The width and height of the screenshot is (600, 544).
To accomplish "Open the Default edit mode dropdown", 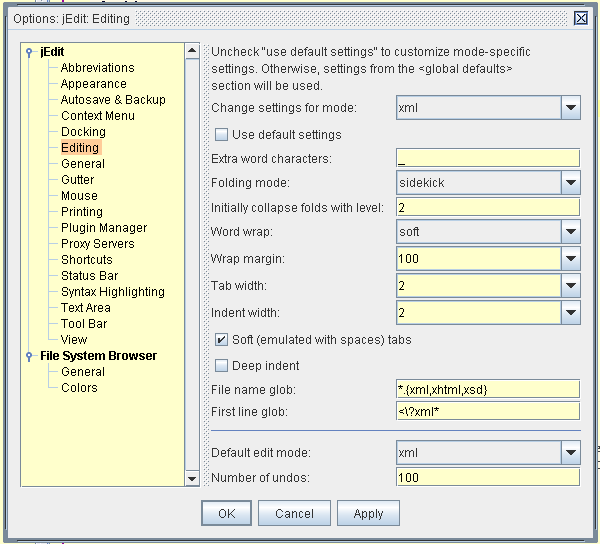I will (x=488, y=453).
